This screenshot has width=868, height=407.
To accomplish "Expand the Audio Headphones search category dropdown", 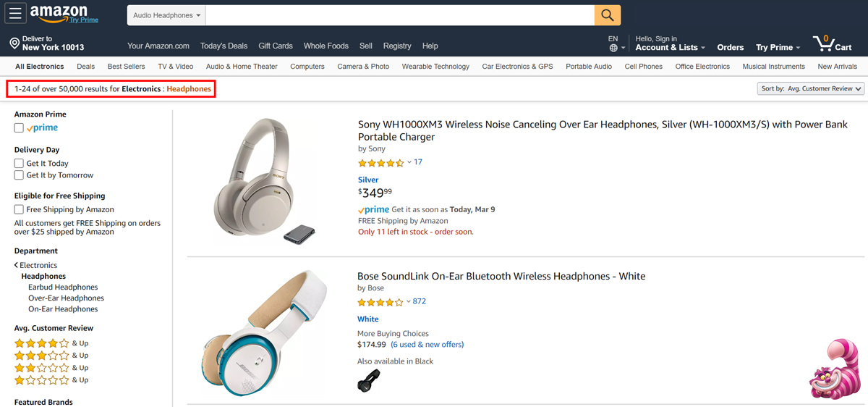I will [166, 15].
